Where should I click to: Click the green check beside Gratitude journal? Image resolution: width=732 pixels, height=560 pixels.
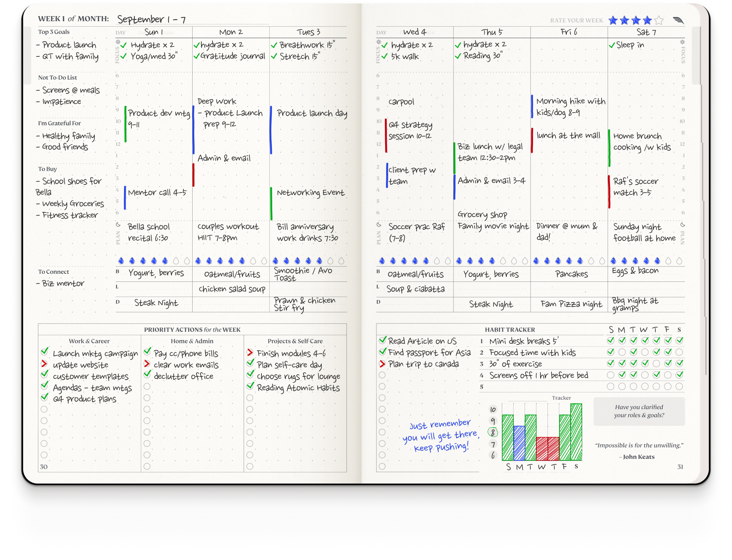pos(197,56)
